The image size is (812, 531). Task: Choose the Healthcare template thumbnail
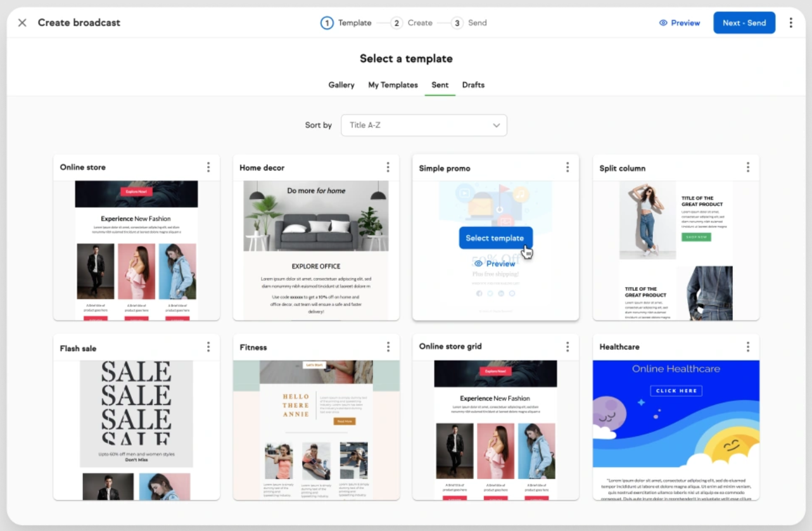click(676, 430)
